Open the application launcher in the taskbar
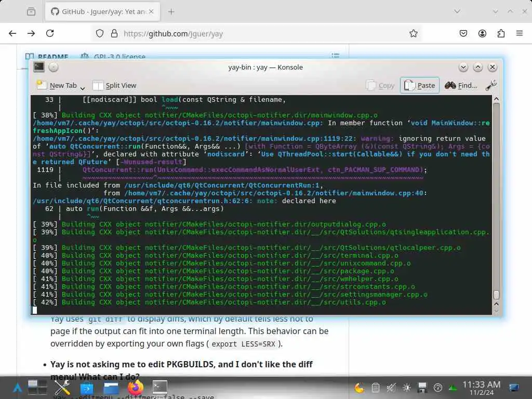Viewport: 532px width, 399px height. (x=17, y=388)
